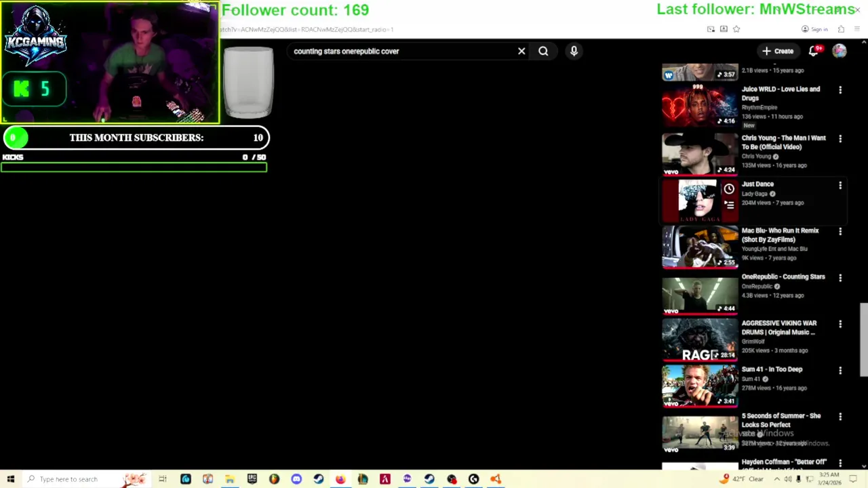Click the Create button
Viewport: 868px width, 488px height.
click(777, 51)
